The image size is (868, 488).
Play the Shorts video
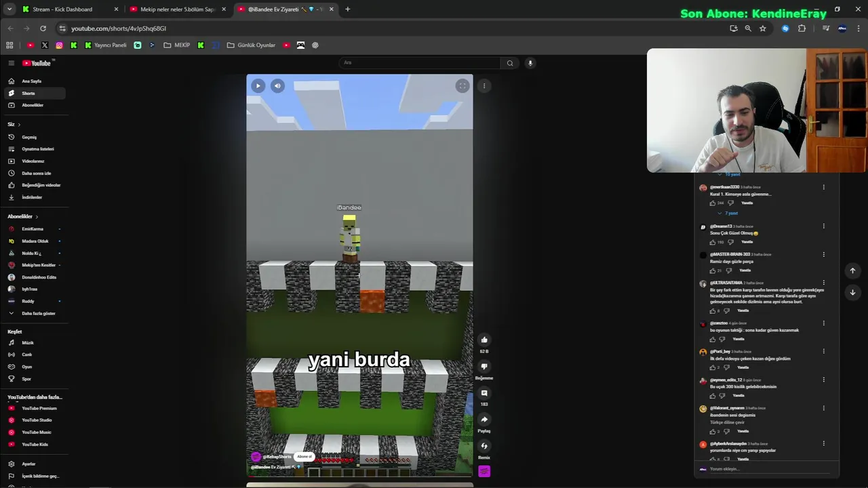258,85
